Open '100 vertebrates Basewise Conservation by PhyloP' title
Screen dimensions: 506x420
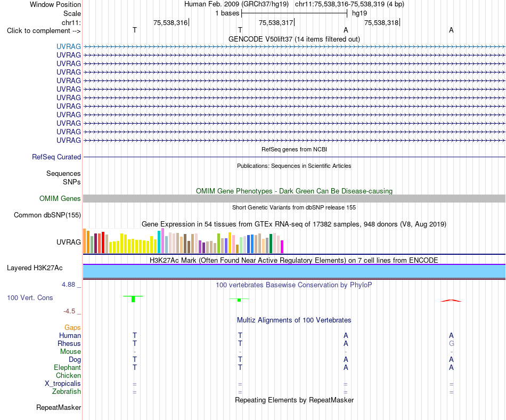point(294,285)
